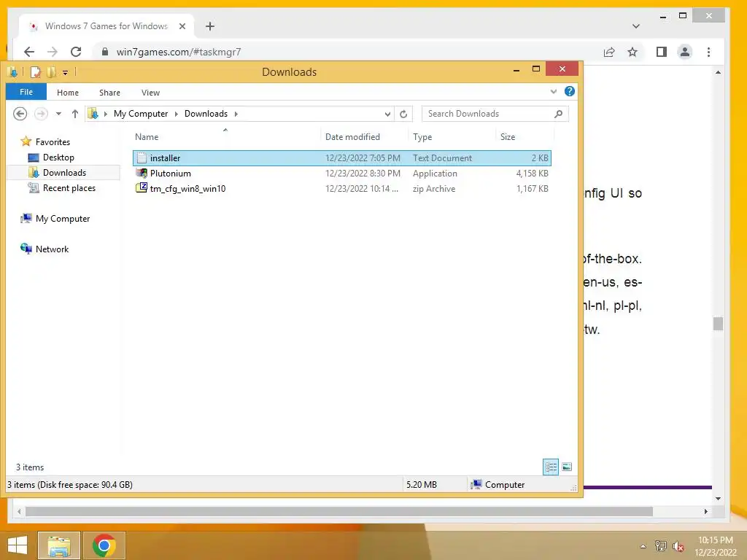
Task: Close the Windows 7 Games tab
Action: (x=182, y=26)
